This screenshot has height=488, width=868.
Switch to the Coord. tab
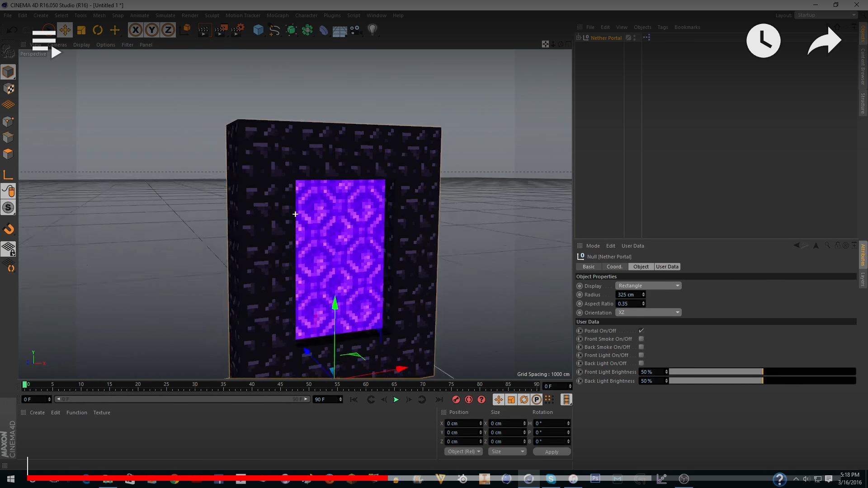[614, 267]
